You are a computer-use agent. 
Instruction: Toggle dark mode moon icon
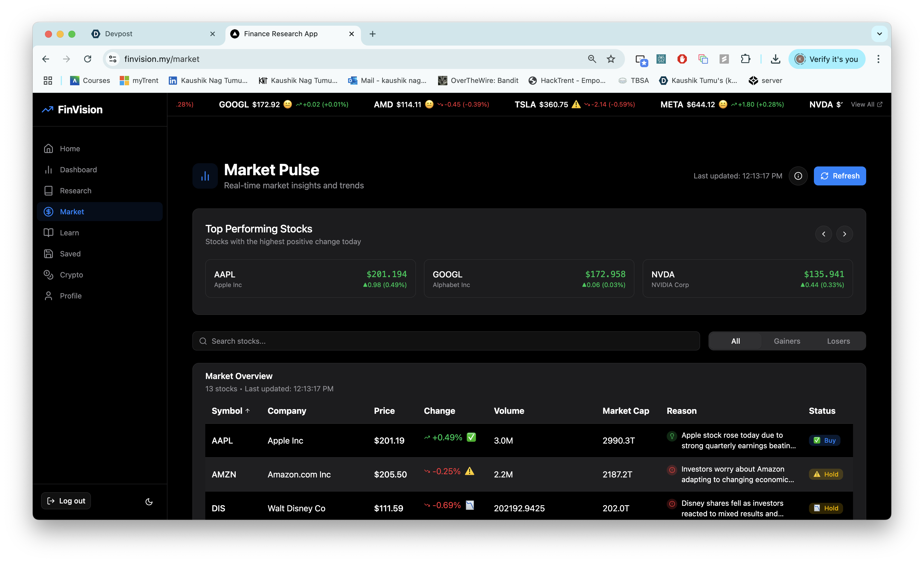tap(149, 501)
